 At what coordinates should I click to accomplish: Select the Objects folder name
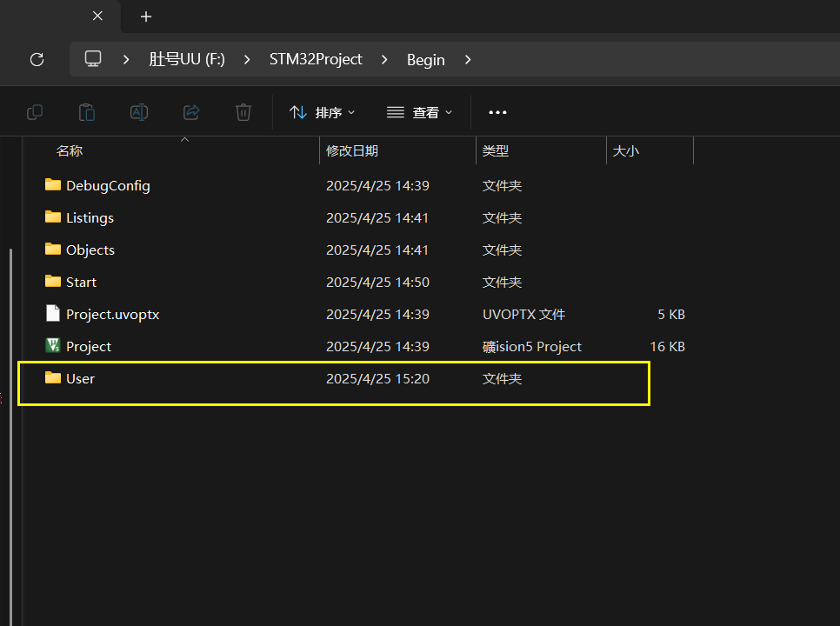tap(90, 250)
